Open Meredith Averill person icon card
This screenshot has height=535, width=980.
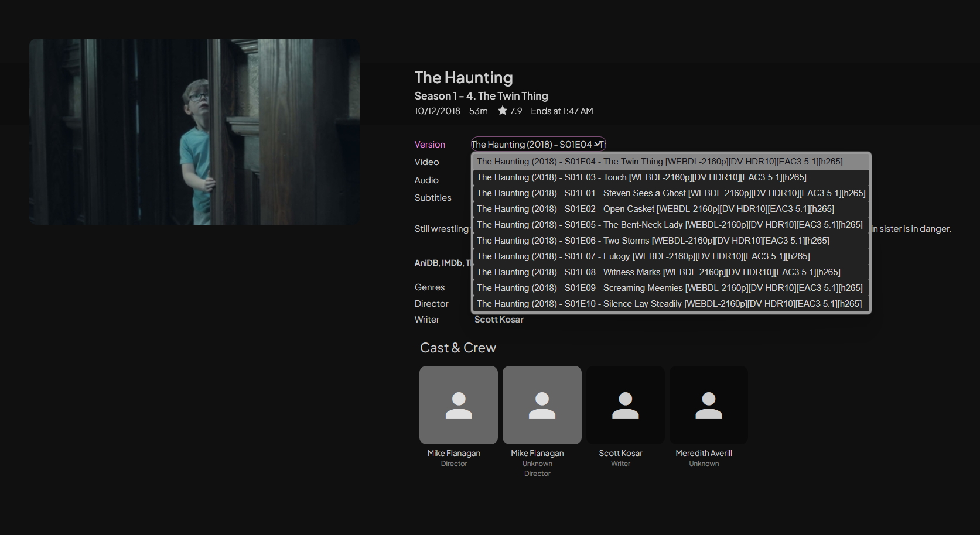click(708, 405)
